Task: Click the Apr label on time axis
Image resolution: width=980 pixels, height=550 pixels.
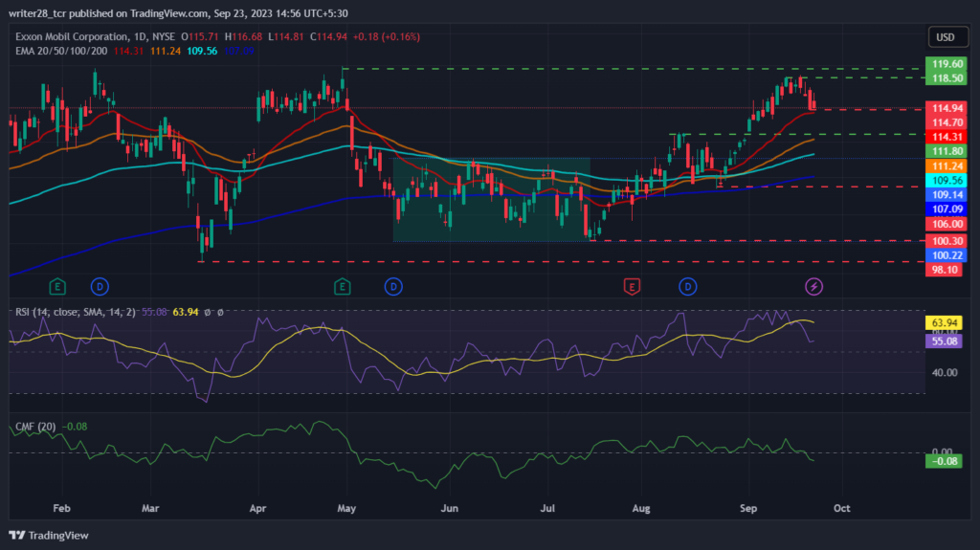Action: (257, 508)
